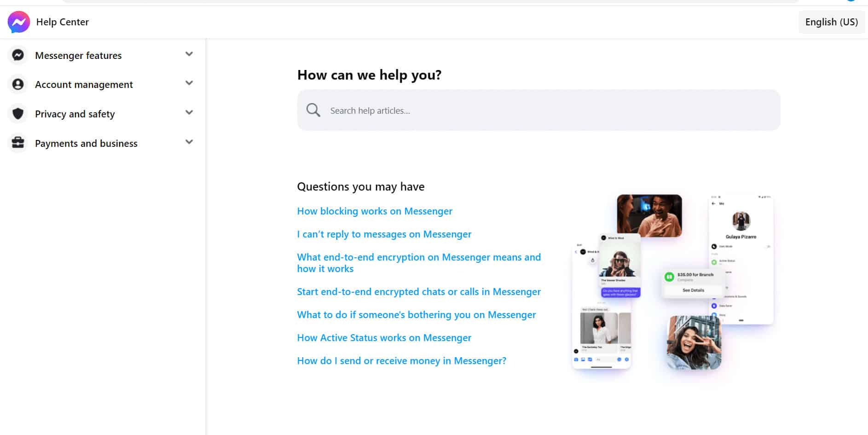Open the English (US) language selector
This screenshot has height=435, width=868.
[831, 22]
